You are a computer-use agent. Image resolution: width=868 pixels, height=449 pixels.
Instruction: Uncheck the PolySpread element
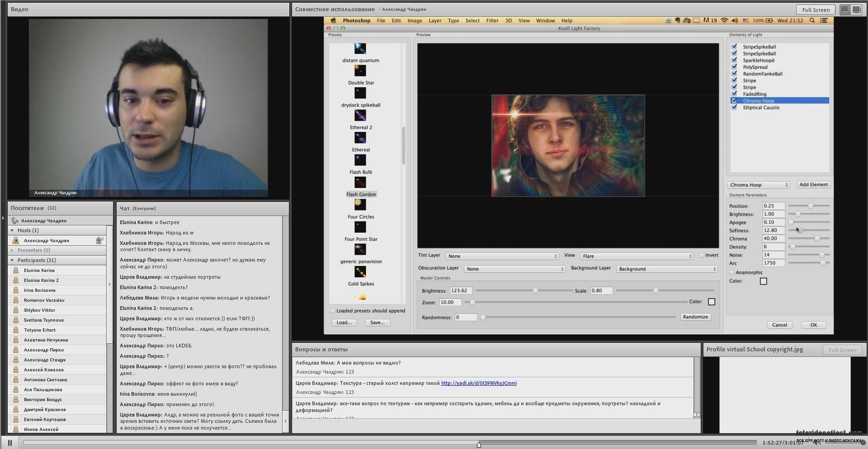[734, 67]
